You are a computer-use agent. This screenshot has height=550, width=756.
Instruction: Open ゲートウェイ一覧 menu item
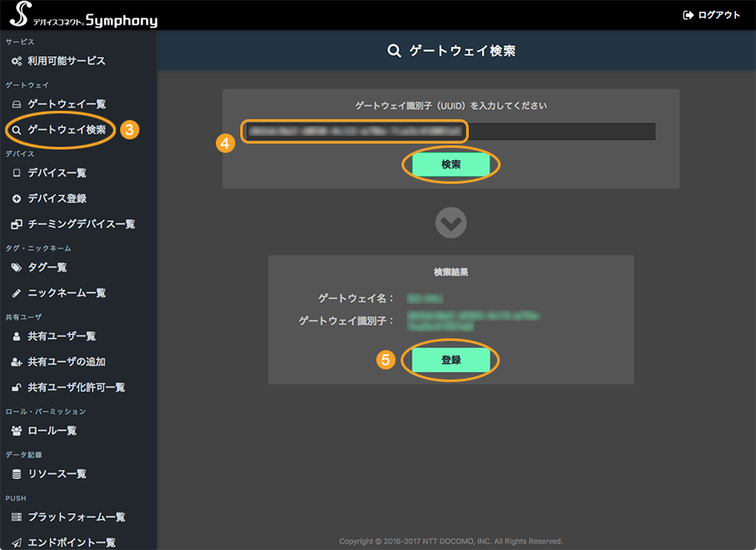(66, 104)
